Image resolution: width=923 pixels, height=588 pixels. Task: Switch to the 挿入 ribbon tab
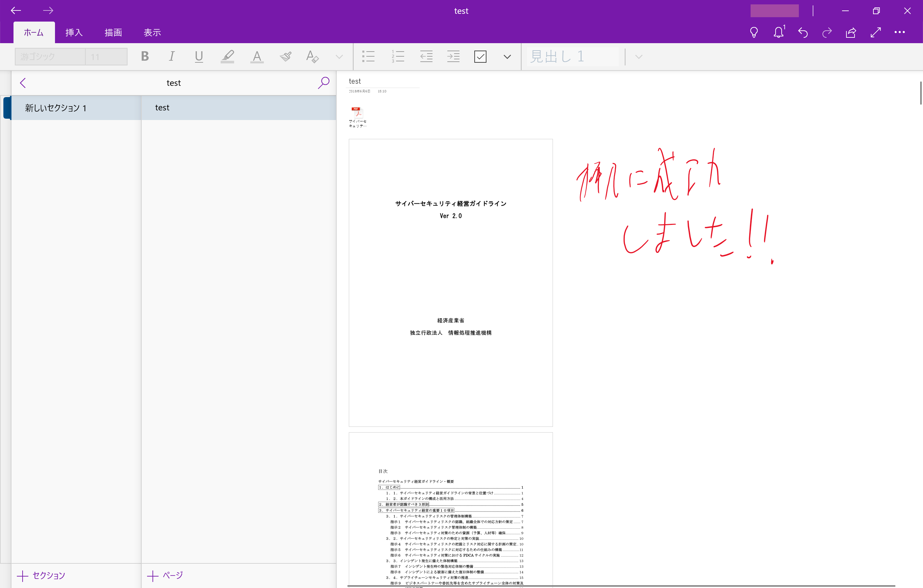(x=74, y=33)
